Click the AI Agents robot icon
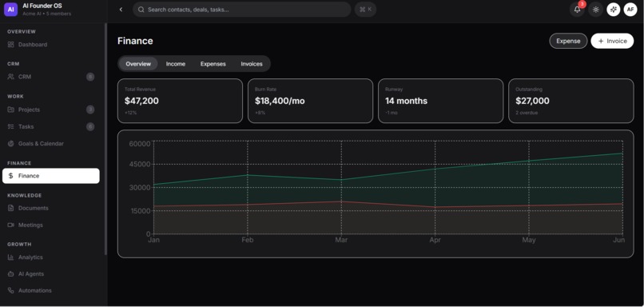This screenshot has width=644, height=307. point(10,273)
